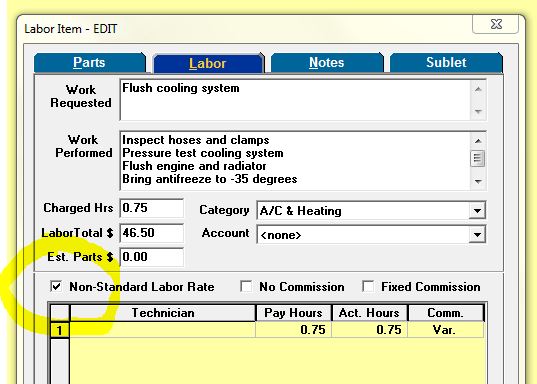Click the Charged Hrs input field
The image size is (537, 384).
coord(152,208)
